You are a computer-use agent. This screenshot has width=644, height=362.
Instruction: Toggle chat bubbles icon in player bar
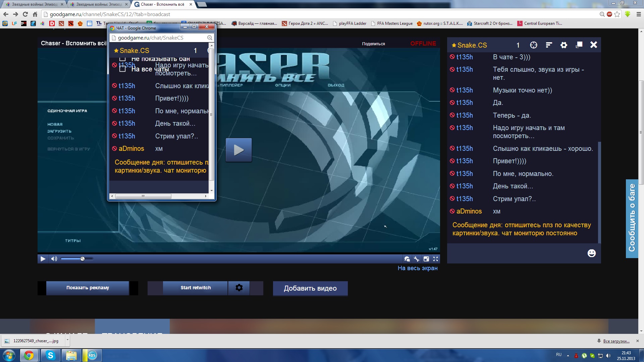pyautogui.click(x=407, y=259)
